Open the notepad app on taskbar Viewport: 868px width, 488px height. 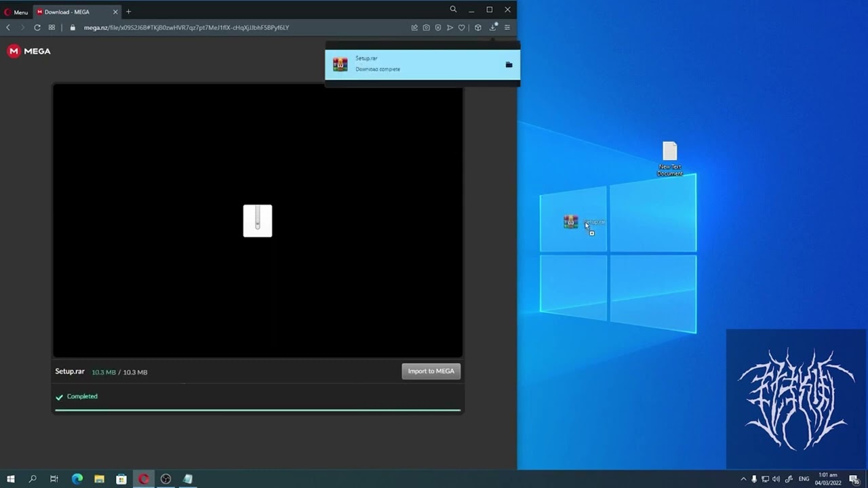[188, 479]
